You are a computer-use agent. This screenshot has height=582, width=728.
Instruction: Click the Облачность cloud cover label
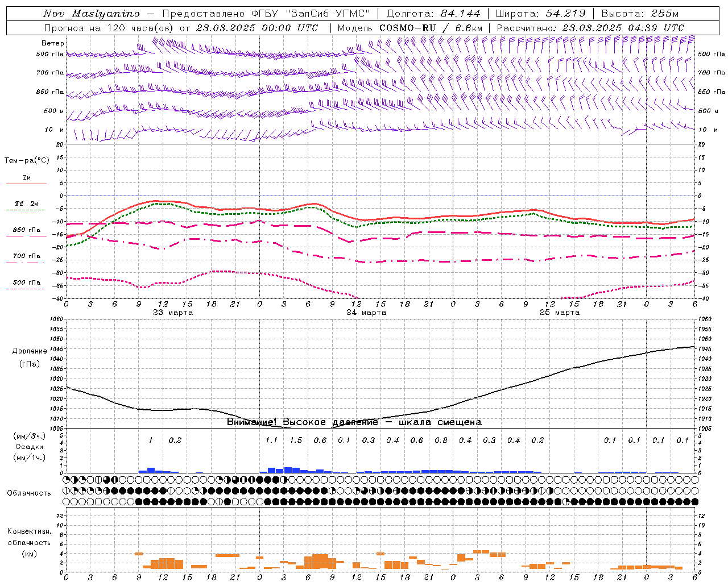[x=29, y=493]
